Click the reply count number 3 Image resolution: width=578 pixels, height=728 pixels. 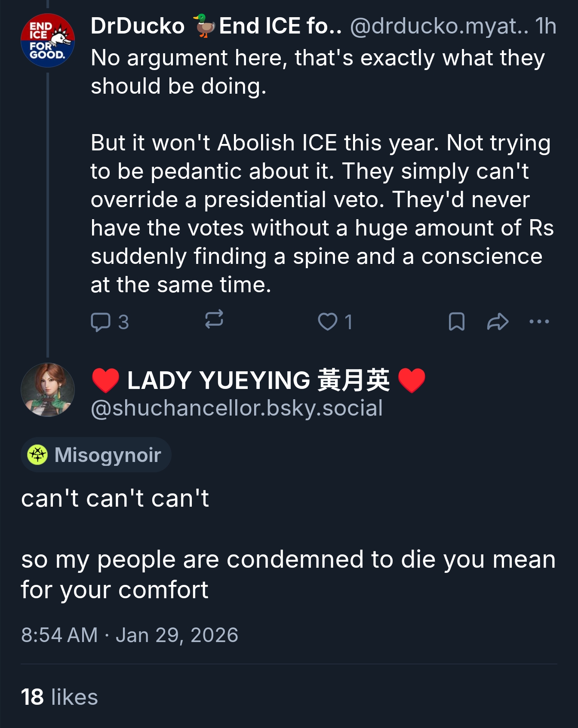[123, 322]
